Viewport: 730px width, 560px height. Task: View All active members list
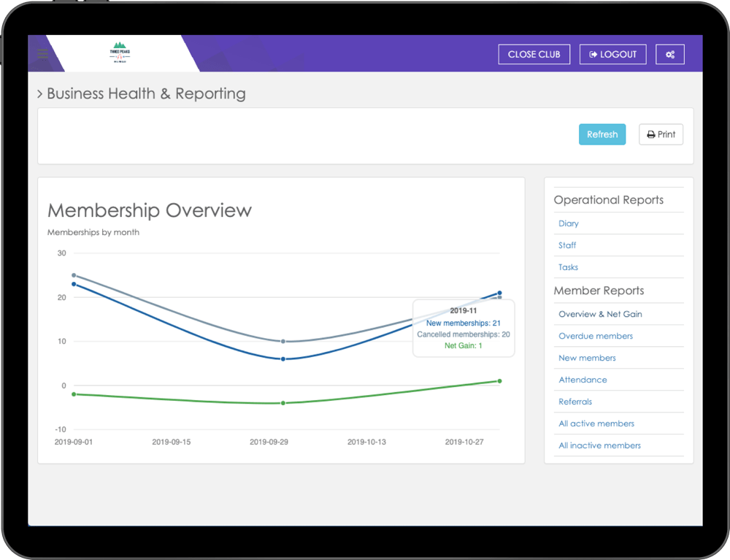[596, 423]
